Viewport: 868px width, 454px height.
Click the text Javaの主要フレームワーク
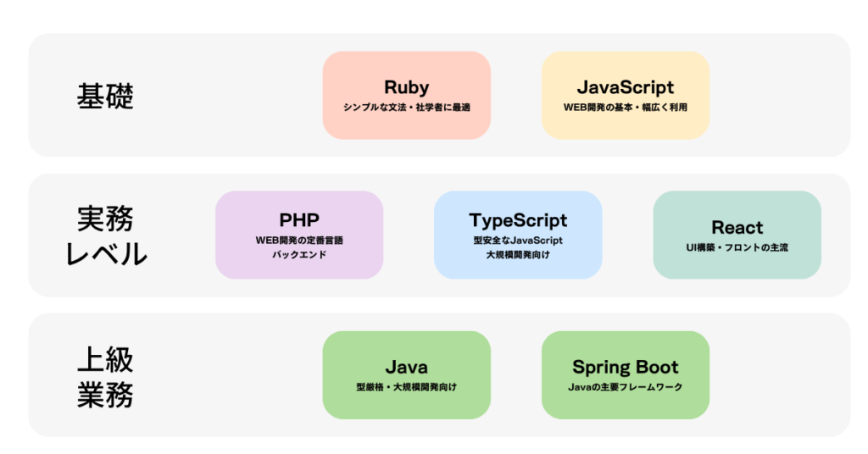(625, 387)
